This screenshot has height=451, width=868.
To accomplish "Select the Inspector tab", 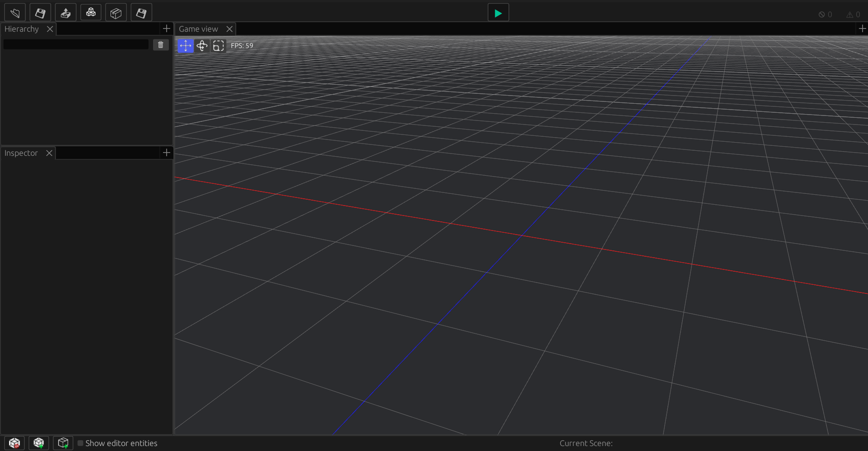I will pyautogui.click(x=21, y=153).
